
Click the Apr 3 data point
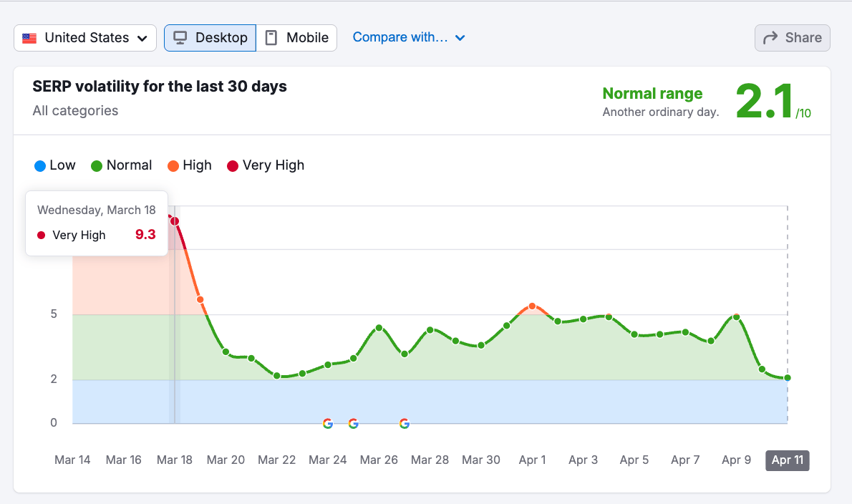pyautogui.click(x=583, y=319)
